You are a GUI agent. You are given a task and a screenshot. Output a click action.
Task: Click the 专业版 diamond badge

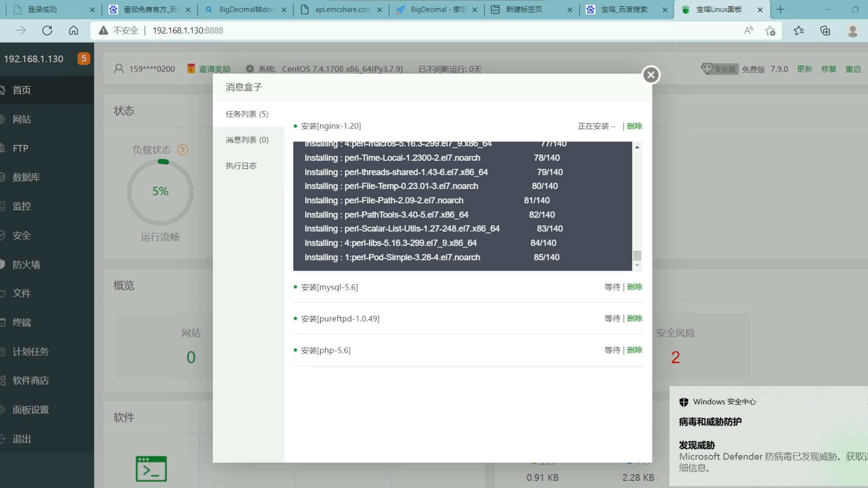pyautogui.click(x=719, y=69)
